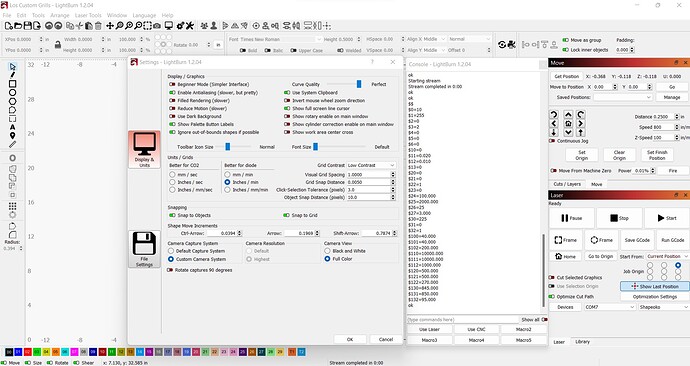Open the Display & Units settings page
Viewport: 690px width, 366px height.
click(x=144, y=150)
